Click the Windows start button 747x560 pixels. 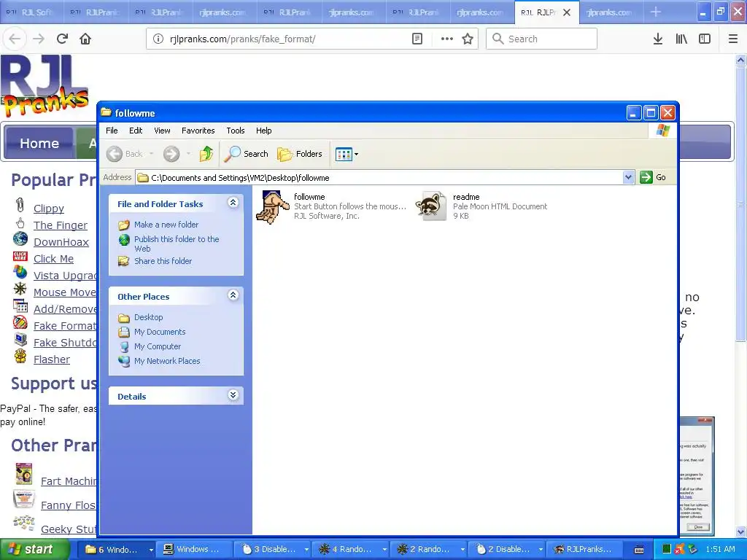[x=34, y=550]
